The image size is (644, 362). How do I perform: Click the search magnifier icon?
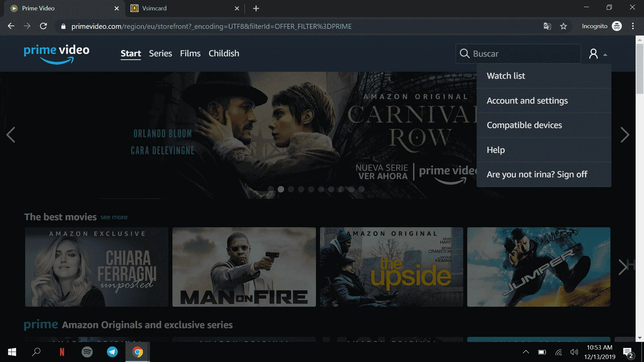pos(465,54)
